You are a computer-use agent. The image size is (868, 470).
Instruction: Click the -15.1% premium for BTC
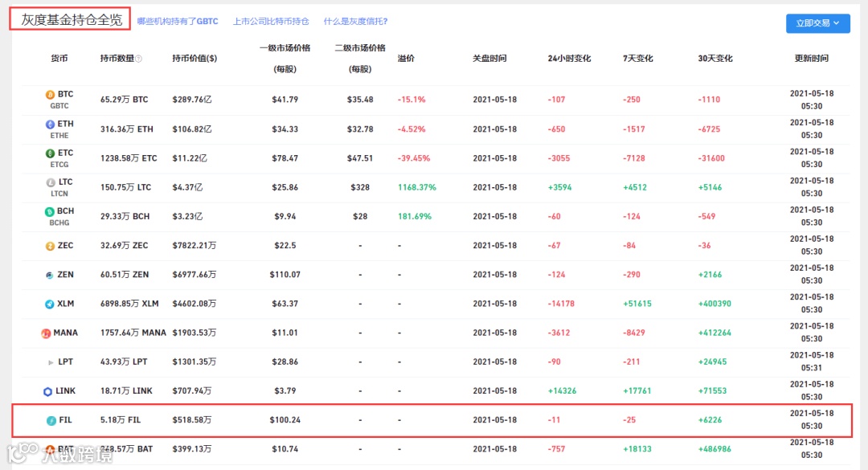(411, 100)
